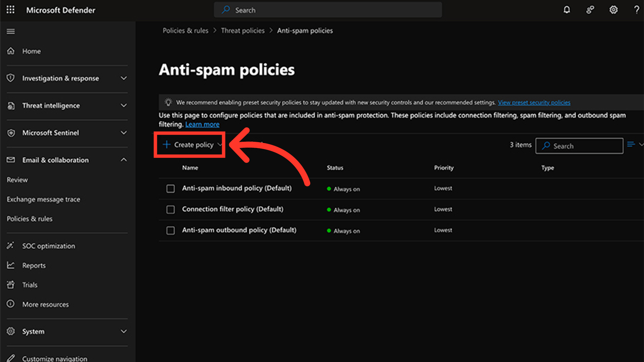Open the filter list icon beside the policy search

(631, 144)
